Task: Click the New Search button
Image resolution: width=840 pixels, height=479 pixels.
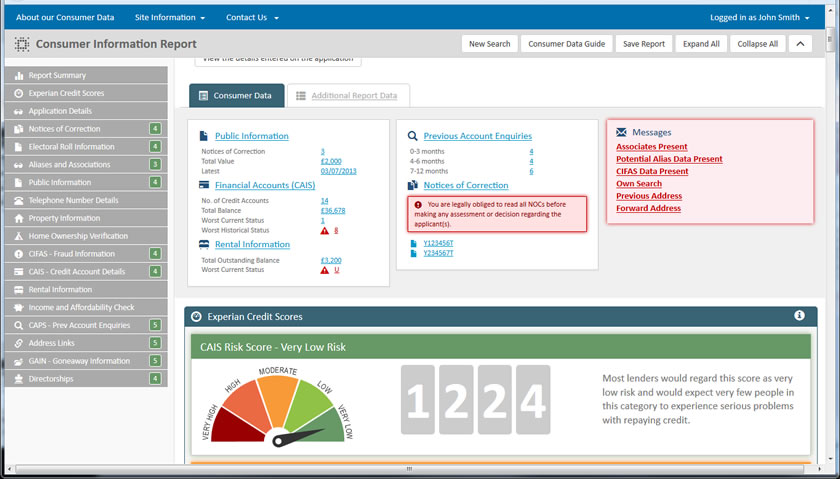Action: [490, 44]
